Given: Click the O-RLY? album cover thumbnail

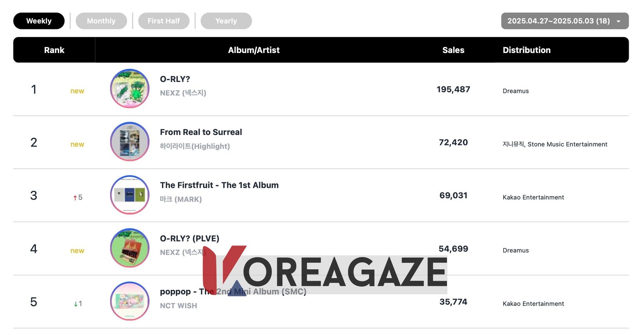Looking at the screenshot, I should (130, 88).
